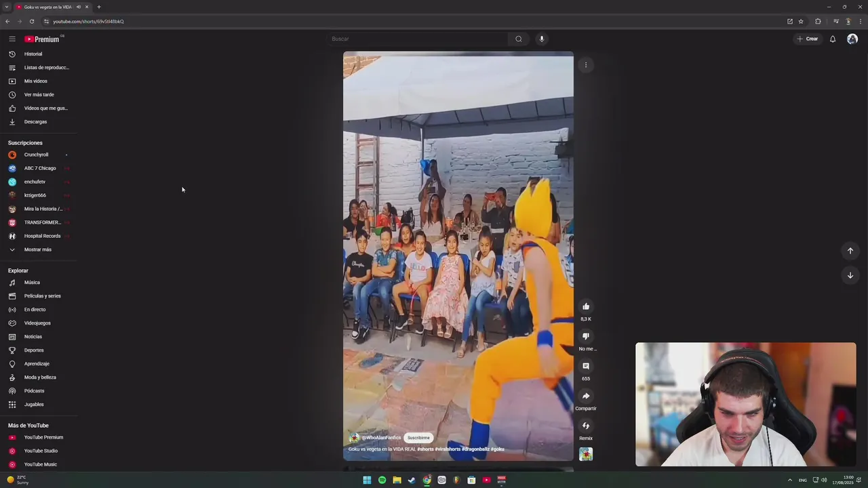868x488 pixels.
Task: Go to next short with down arrow
Action: (x=850, y=275)
